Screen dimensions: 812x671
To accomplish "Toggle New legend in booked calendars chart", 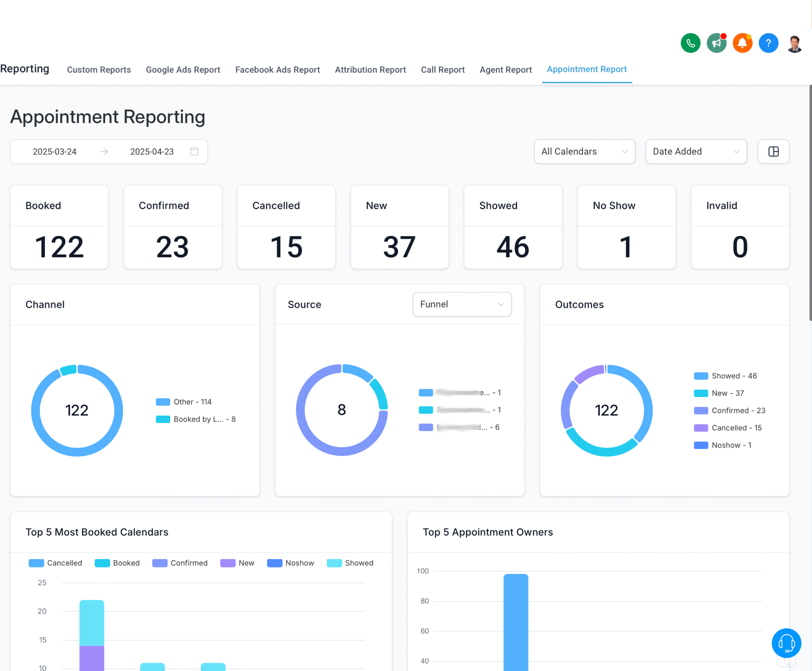I will point(237,563).
